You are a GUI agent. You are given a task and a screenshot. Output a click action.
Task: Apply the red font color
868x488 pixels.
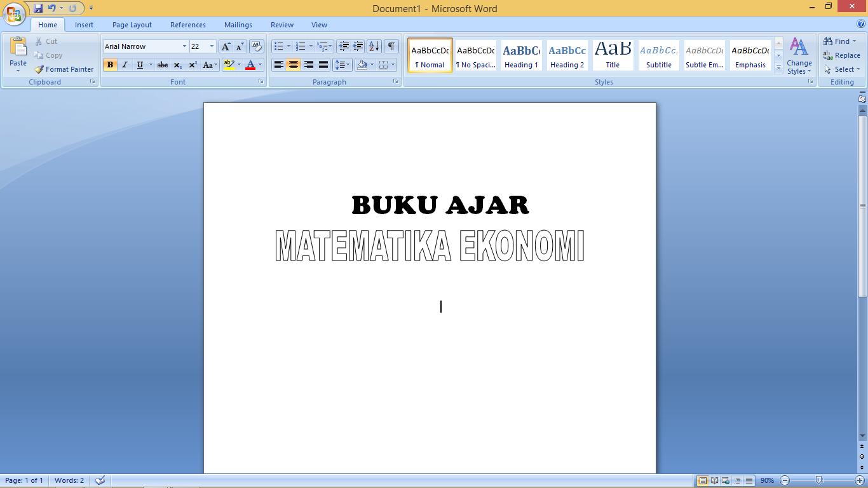[x=250, y=65]
